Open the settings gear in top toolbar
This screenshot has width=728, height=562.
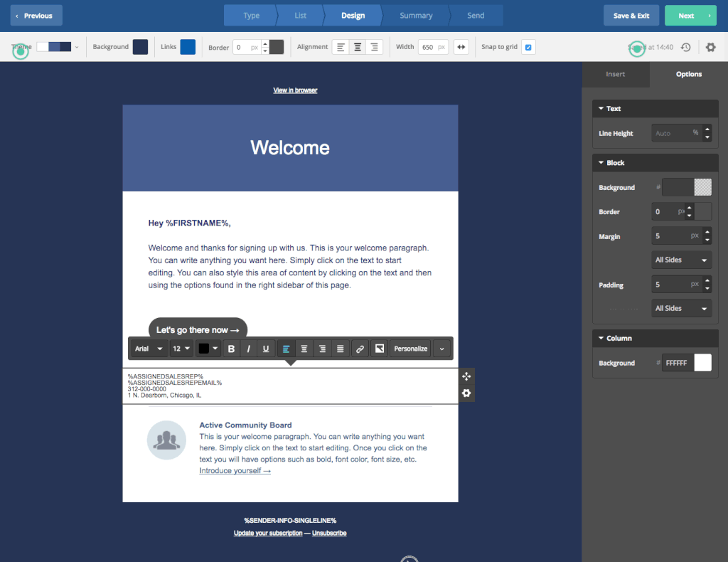[x=710, y=47]
